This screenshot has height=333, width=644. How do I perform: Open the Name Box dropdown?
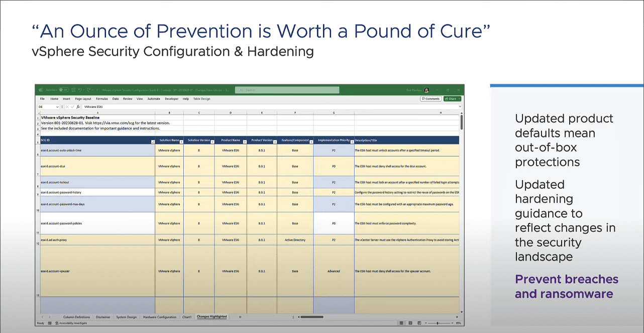tap(57, 107)
